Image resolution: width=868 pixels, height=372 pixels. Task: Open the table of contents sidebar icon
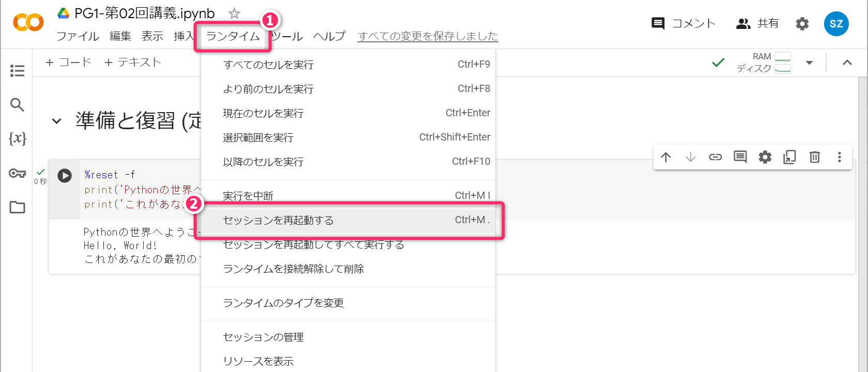[17, 71]
